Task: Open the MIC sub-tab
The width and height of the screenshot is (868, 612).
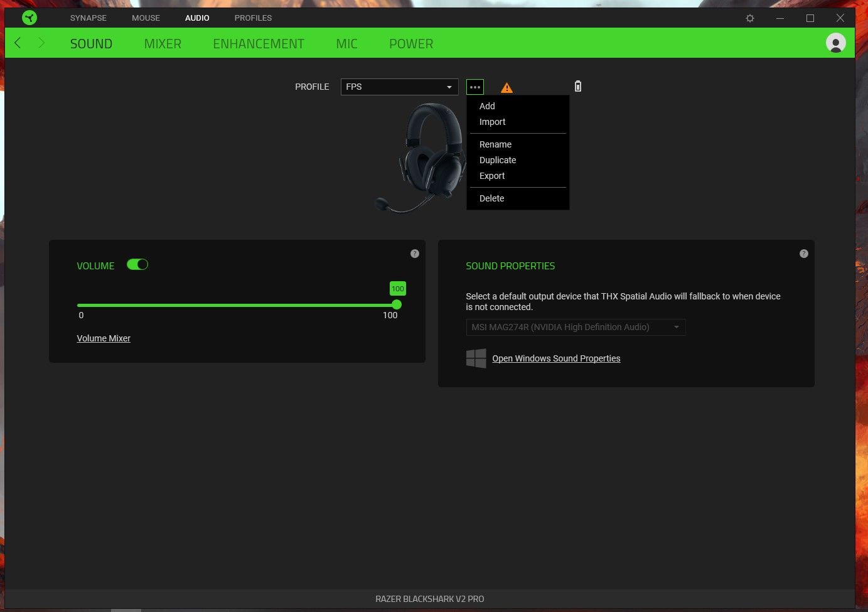Action: [346, 44]
